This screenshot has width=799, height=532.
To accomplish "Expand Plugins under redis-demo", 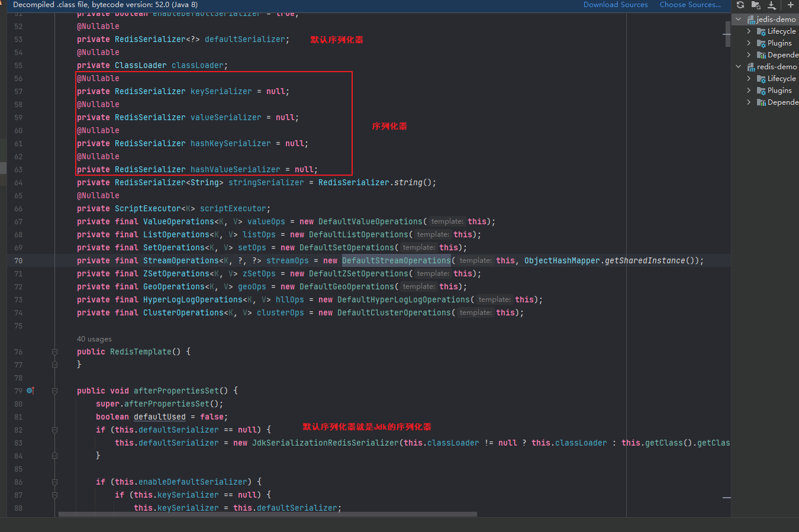I will (x=749, y=91).
